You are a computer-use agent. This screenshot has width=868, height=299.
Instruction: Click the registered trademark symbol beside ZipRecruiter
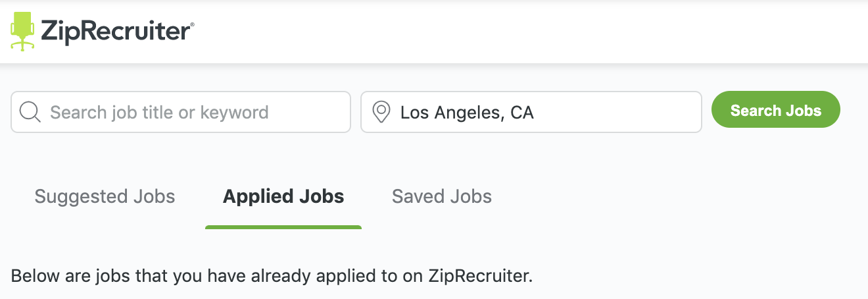point(192,25)
